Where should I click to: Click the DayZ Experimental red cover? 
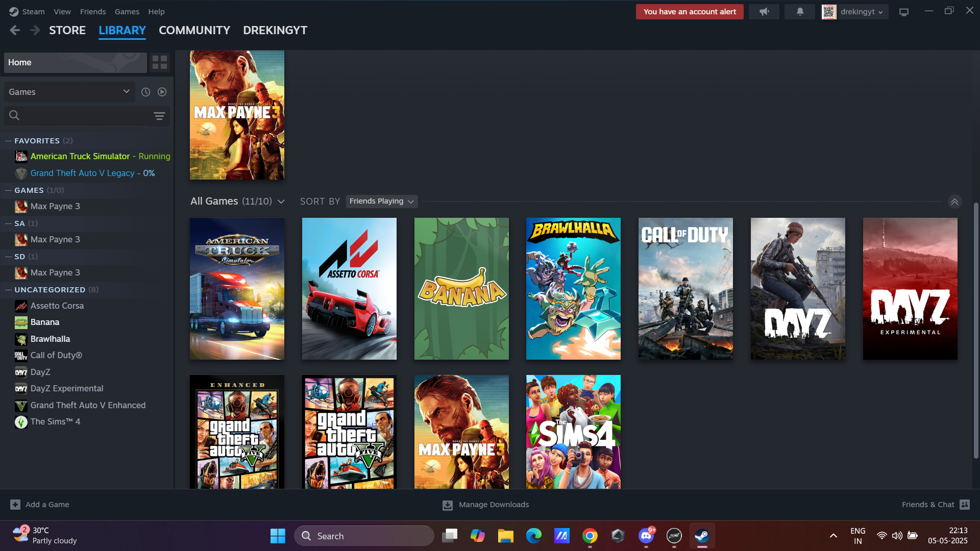tap(910, 289)
